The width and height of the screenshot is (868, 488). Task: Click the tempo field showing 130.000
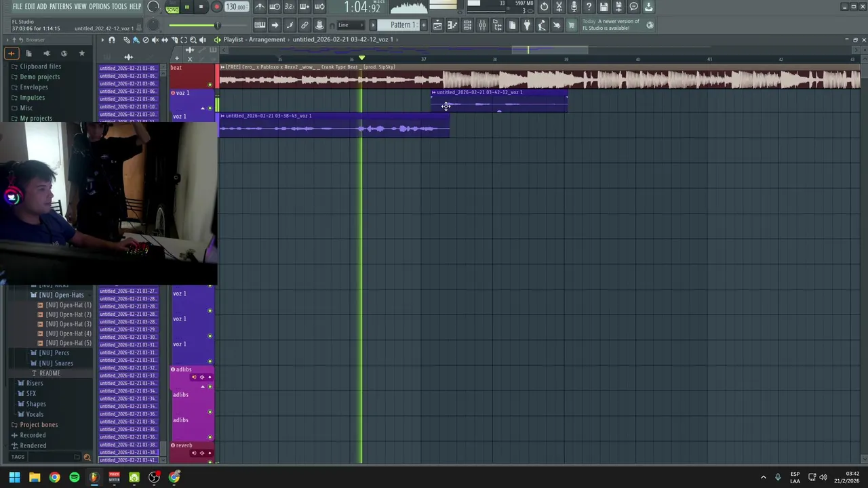point(235,7)
